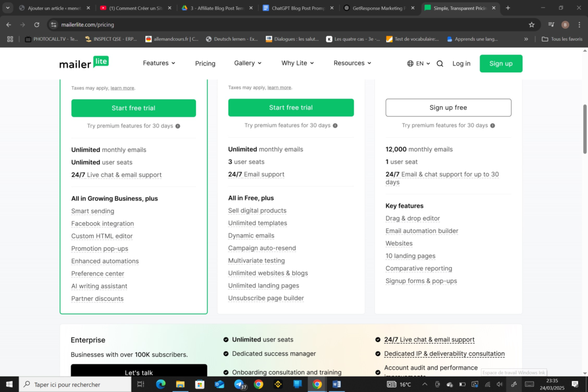The image size is (588, 392).
Task: Open Tous les favoris folder
Action: tap(562, 39)
